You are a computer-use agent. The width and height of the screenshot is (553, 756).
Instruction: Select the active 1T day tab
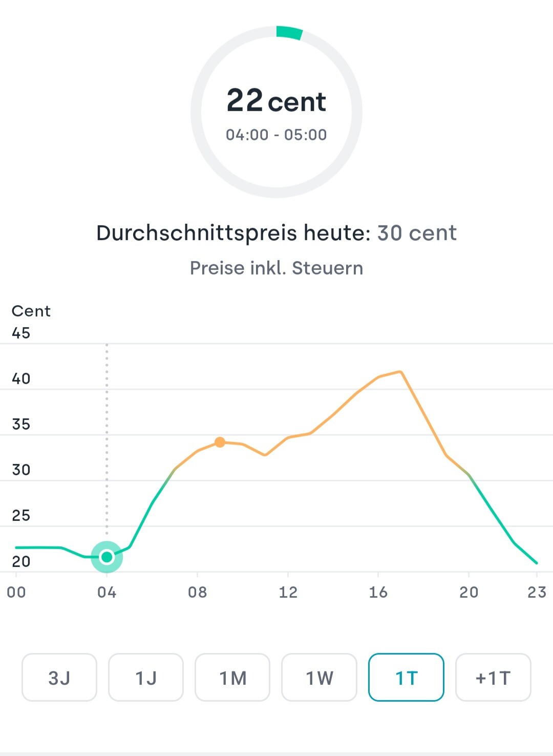pyautogui.click(x=406, y=678)
